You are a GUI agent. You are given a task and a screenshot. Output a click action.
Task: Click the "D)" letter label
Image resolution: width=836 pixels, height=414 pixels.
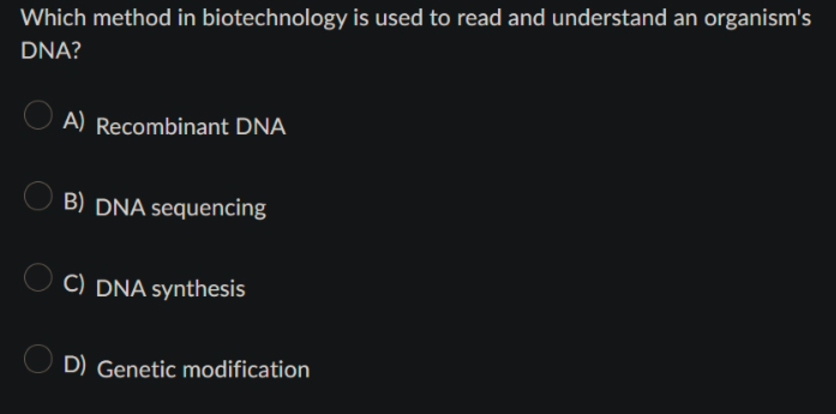pyautogui.click(x=75, y=365)
